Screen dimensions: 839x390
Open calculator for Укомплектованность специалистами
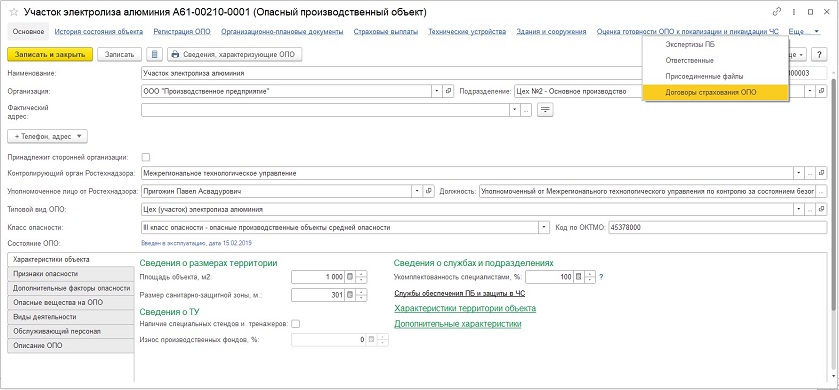click(x=578, y=277)
